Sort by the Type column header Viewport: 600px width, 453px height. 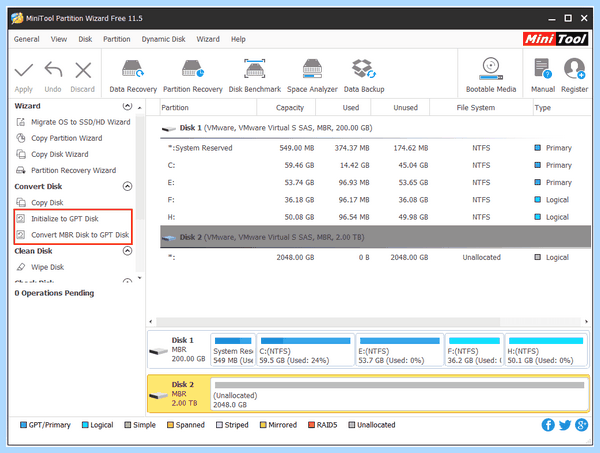click(x=562, y=108)
